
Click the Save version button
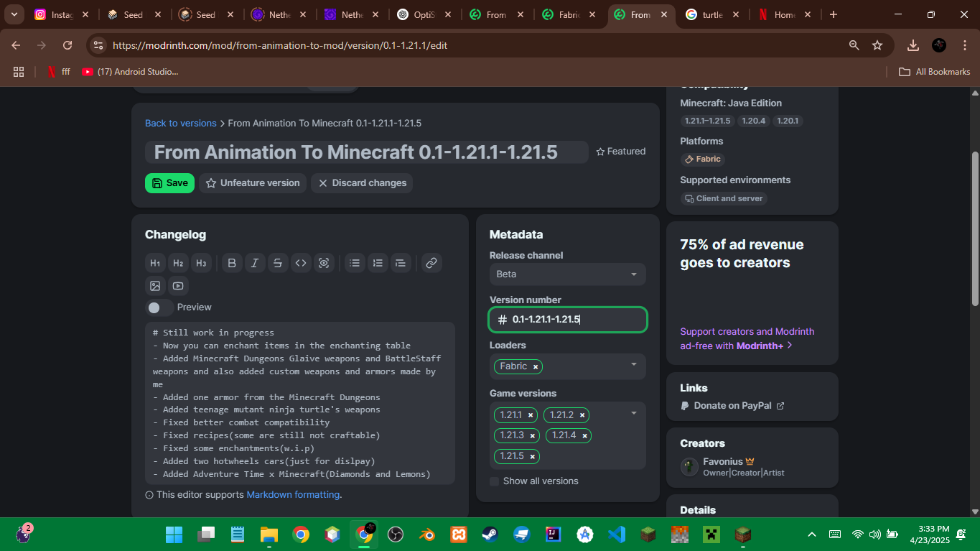point(169,183)
